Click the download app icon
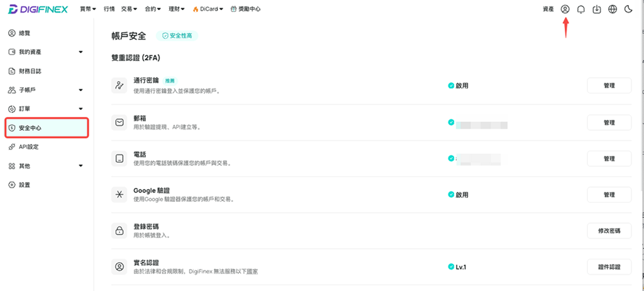This screenshot has width=644, height=291. click(x=597, y=9)
